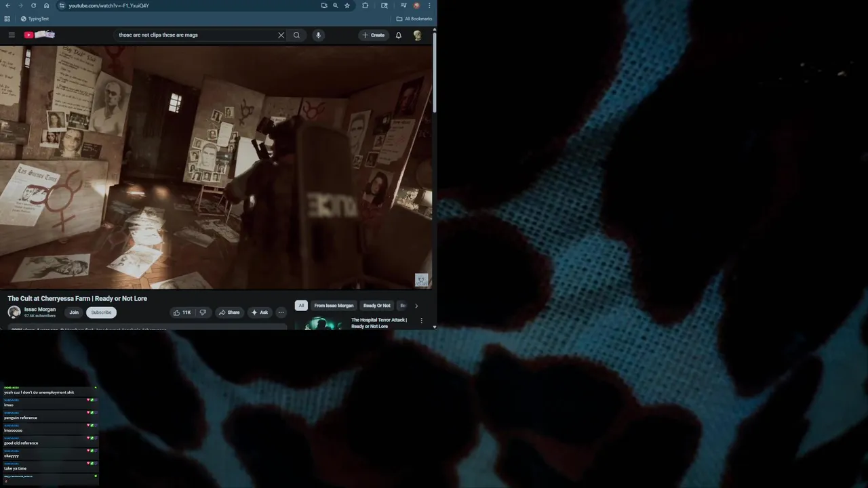The image size is (868, 488).
Task: Click chat message 'take ya time'
Action: 16,468
